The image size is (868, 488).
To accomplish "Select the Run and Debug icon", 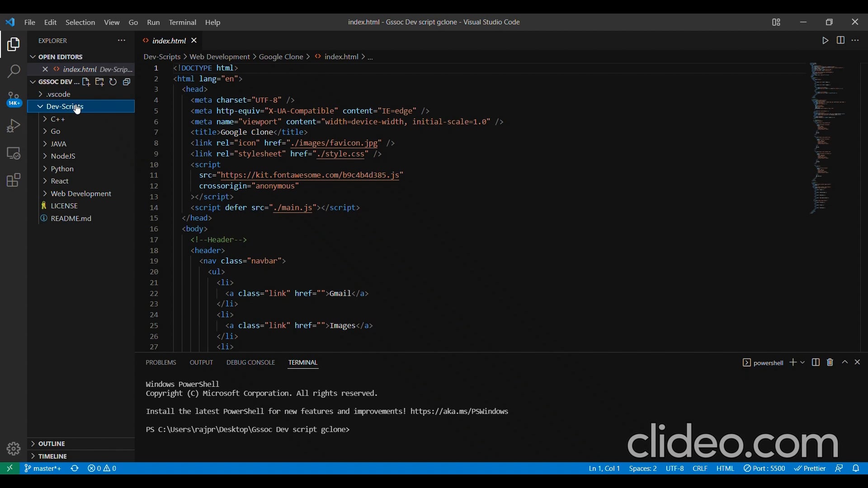I will coord(14,126).
